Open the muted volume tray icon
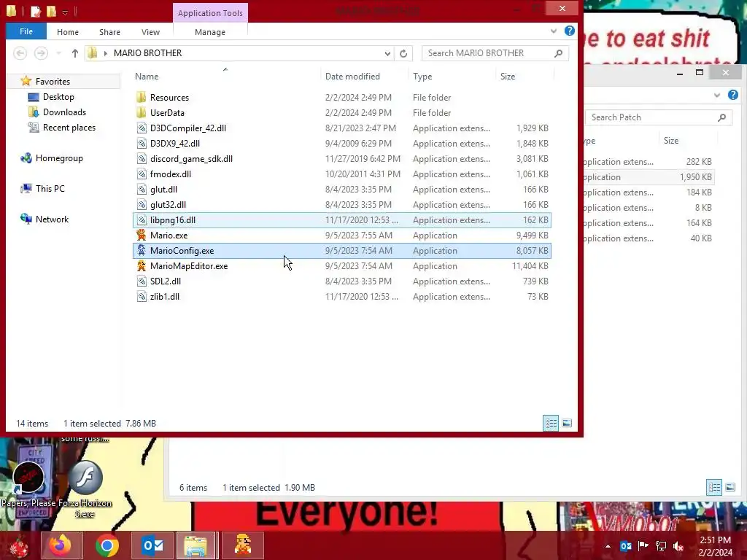This screenshot has width=747, height=560. tap(678, 546)
